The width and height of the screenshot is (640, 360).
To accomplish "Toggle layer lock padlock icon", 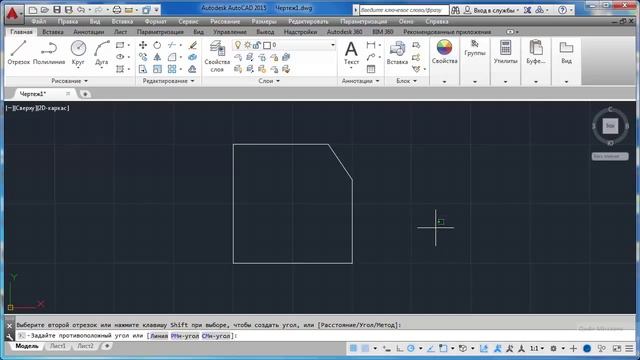I will [257, 45].
